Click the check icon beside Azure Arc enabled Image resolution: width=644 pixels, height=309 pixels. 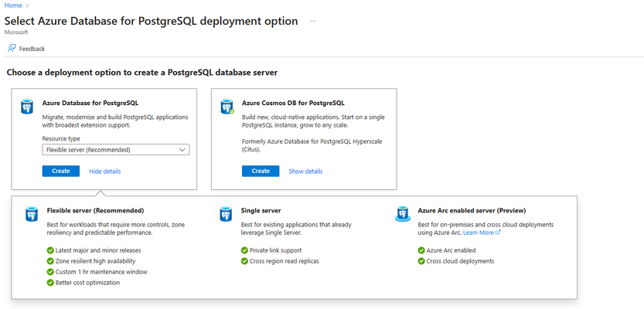click(421, 250)
